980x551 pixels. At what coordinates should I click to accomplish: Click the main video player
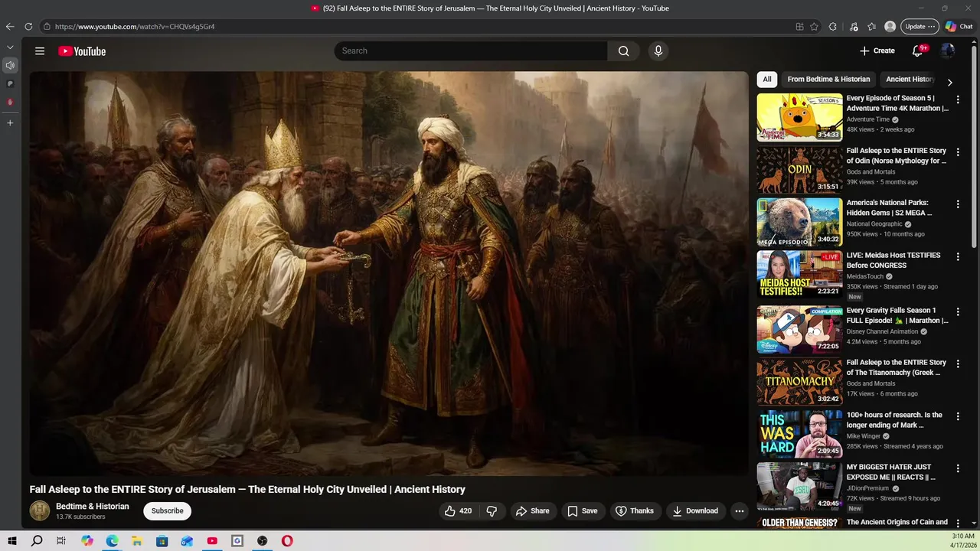(x=389, y=273)
